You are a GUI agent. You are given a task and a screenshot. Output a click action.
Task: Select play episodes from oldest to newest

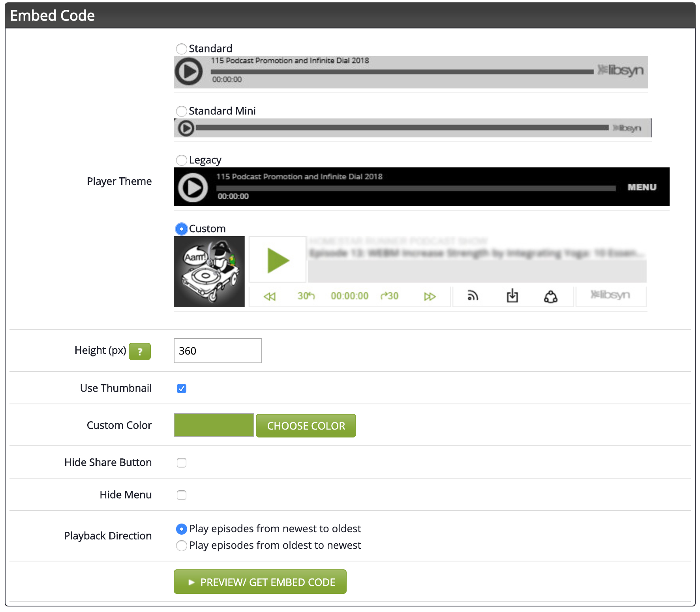[181, 546]
